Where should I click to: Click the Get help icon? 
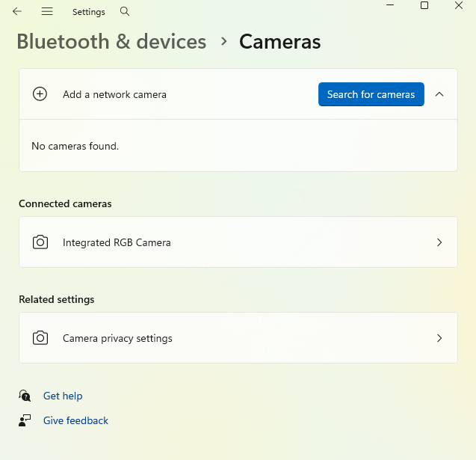pos(25,396)
